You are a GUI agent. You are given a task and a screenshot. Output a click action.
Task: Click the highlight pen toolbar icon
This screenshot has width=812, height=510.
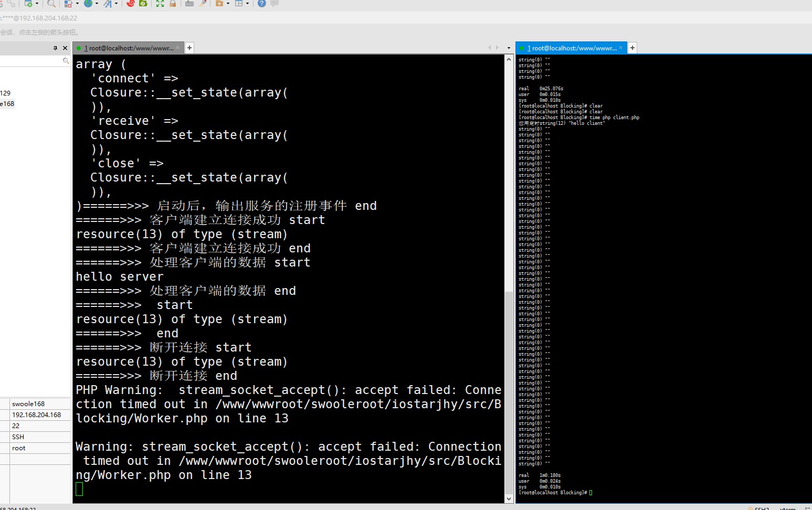click(202, 3)
